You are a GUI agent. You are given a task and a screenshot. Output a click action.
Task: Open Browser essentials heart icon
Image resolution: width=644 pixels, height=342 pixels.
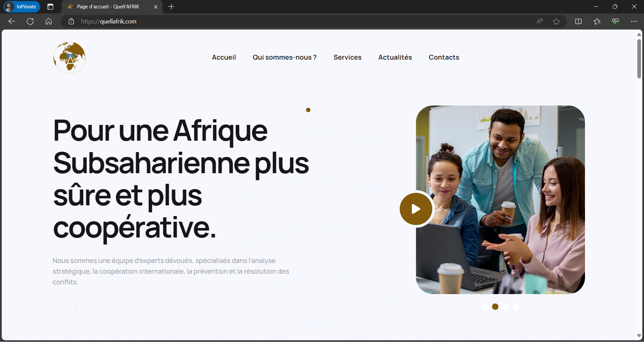(x=615, y=21)
